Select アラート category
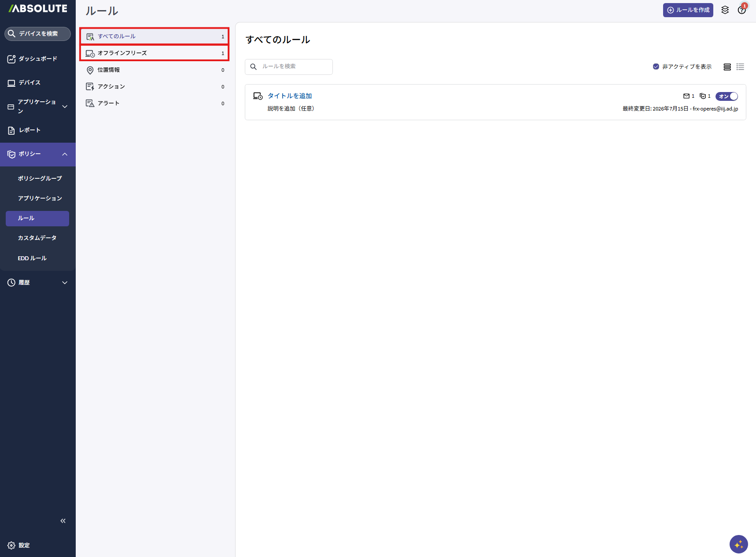Viewport: 756px width, 557px height. (x=155, y=103)
